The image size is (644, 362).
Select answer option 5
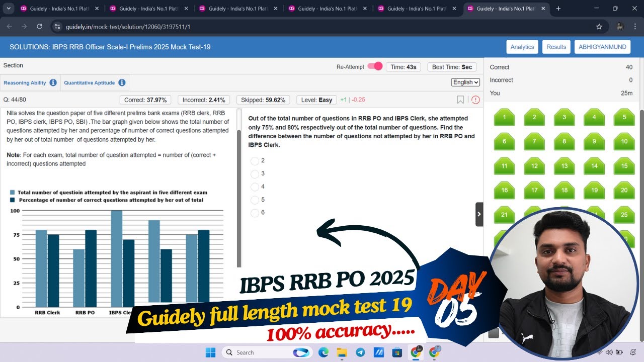click(x=255, y=200)
